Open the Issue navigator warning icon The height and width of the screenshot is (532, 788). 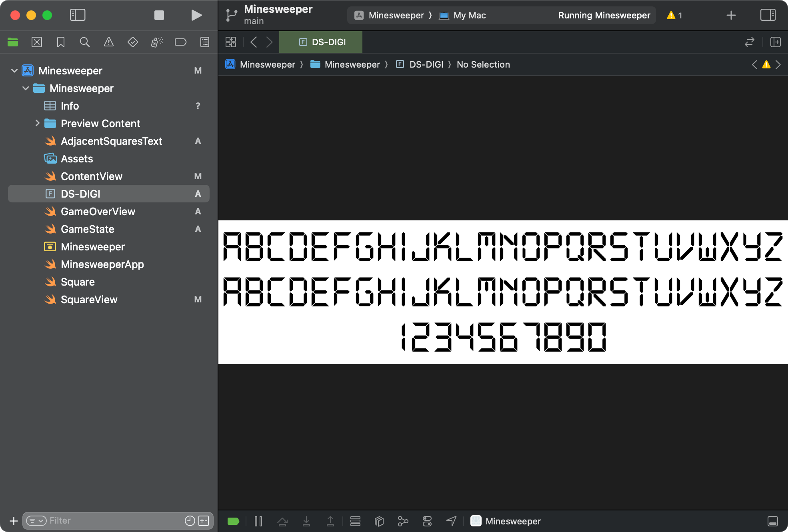108,42
